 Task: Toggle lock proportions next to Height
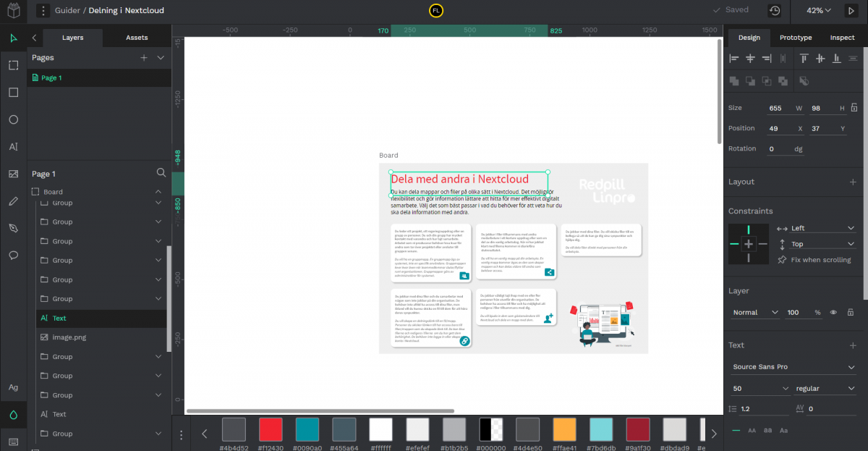point(854,108)
